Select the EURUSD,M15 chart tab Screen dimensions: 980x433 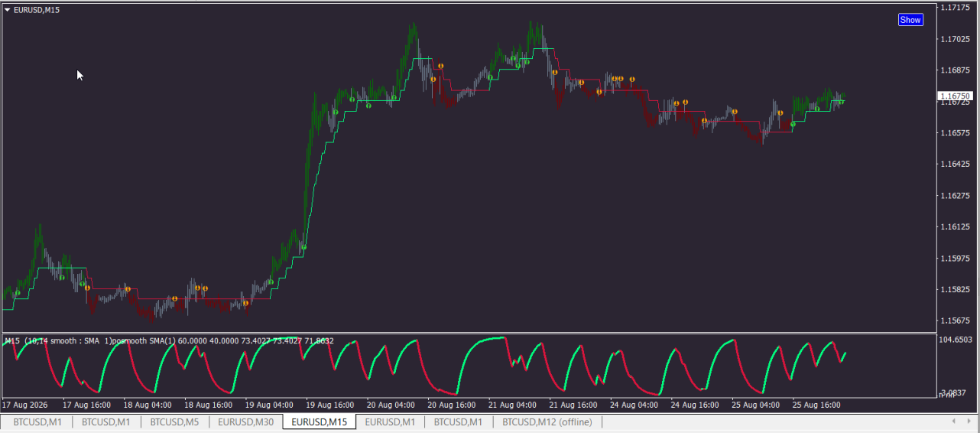point(319,422)
